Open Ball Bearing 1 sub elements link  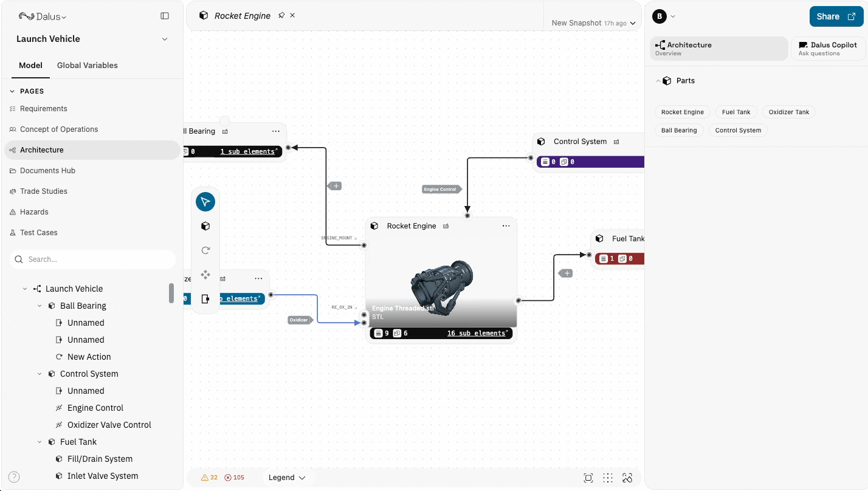[x=249, y=151]
